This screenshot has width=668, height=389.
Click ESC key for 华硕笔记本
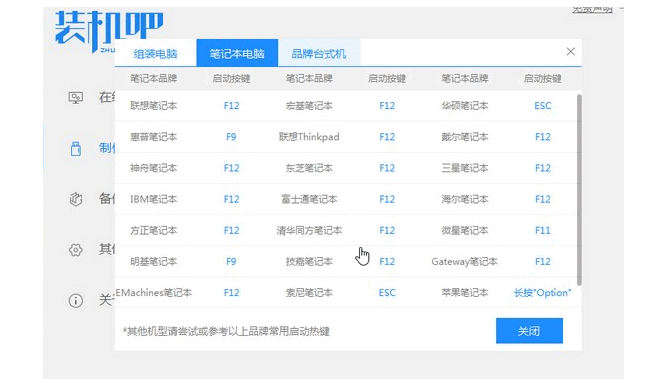(x=543, y=106)
